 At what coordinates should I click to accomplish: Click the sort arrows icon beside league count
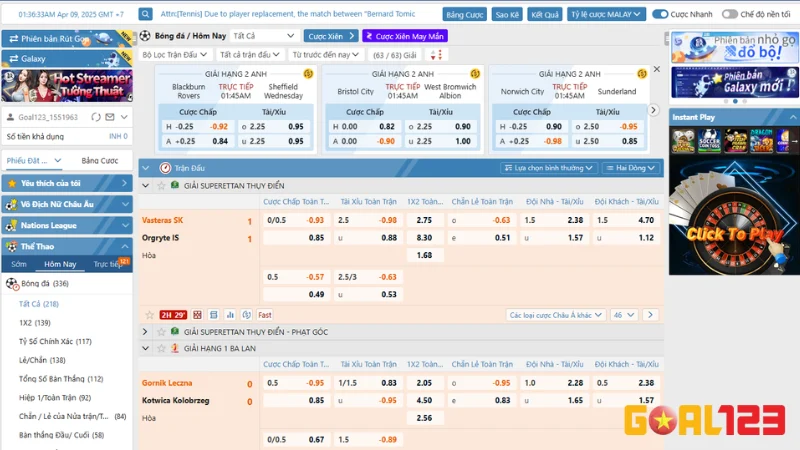[x=437, y=55]
